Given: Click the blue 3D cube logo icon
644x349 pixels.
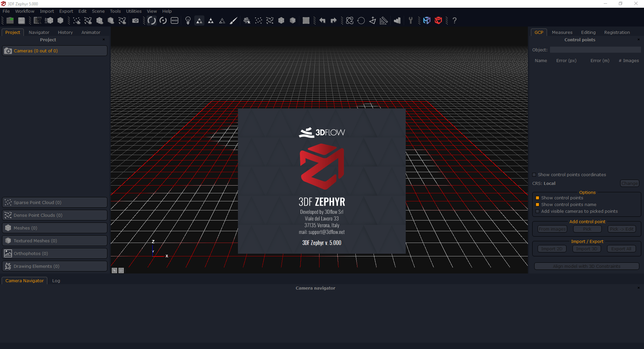Looking at the screenshot, I should (427, 20).
